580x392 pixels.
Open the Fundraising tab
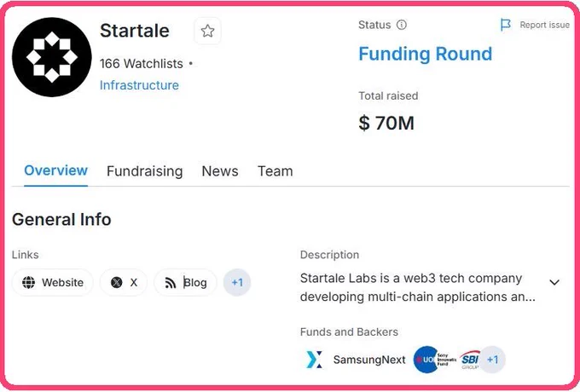coord(145,171)
